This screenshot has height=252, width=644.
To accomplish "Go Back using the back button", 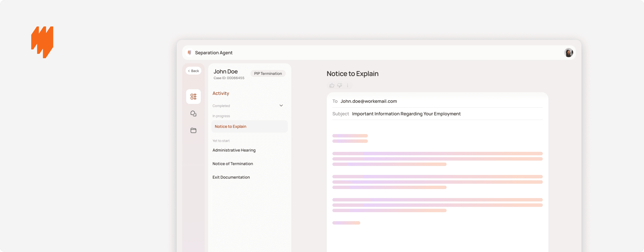I will click(193, 71).
